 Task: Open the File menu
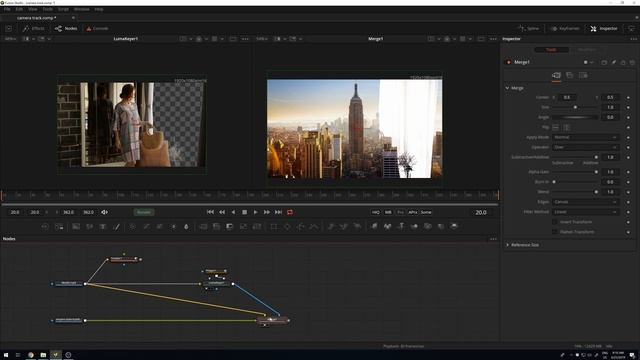pos(7,9)
